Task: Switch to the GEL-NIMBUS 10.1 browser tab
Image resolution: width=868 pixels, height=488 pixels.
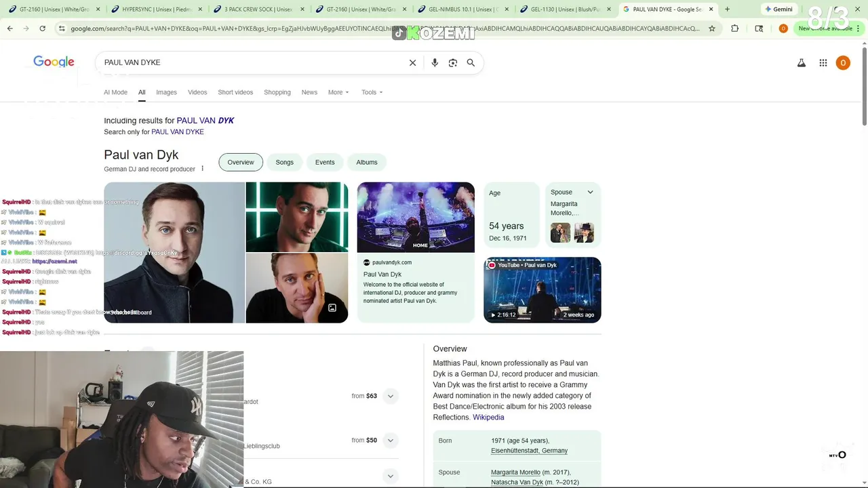Action: point(462,9)
